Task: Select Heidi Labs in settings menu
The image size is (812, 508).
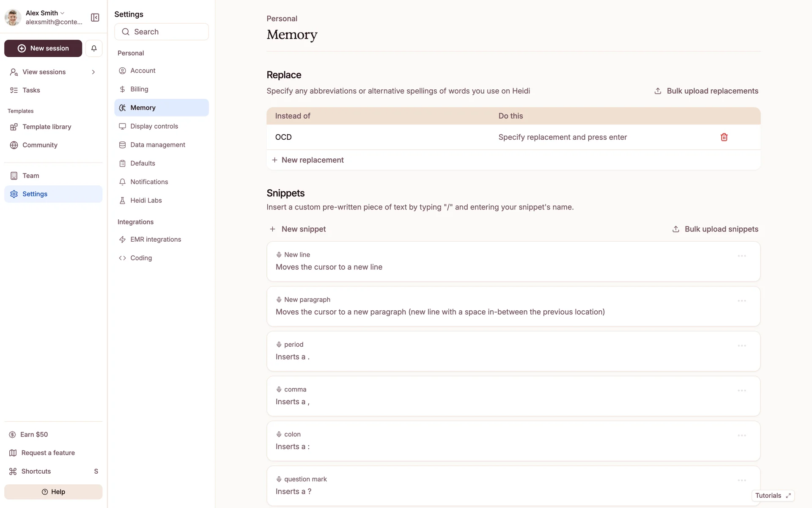Action: click(x=146, y=200)
